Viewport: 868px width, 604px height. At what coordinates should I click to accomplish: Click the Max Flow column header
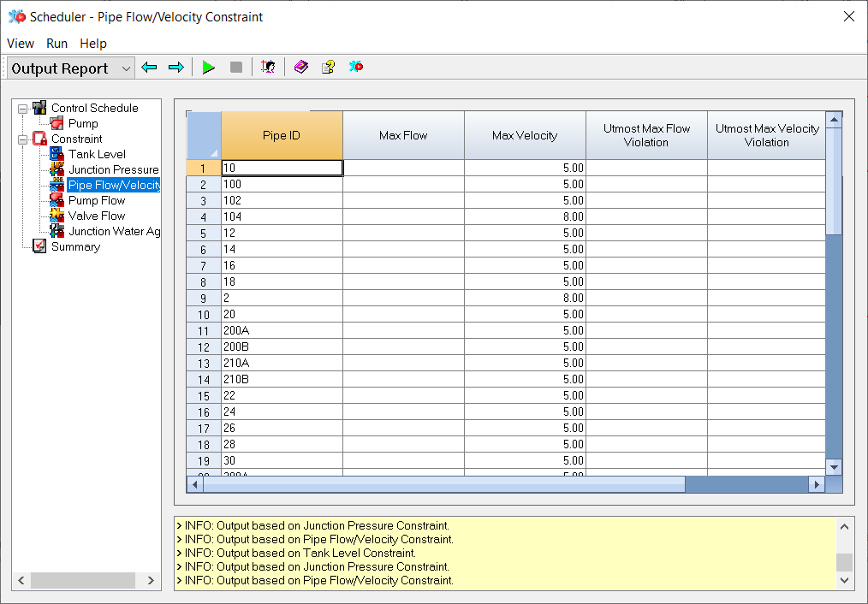pyautogui.click(x=403, y=135)
